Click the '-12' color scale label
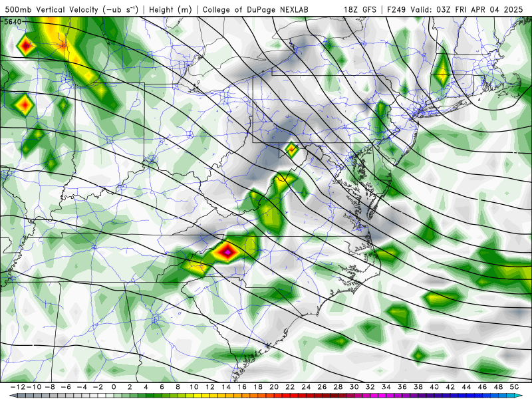This screenshot has height=399, width=532. point(17,387)
